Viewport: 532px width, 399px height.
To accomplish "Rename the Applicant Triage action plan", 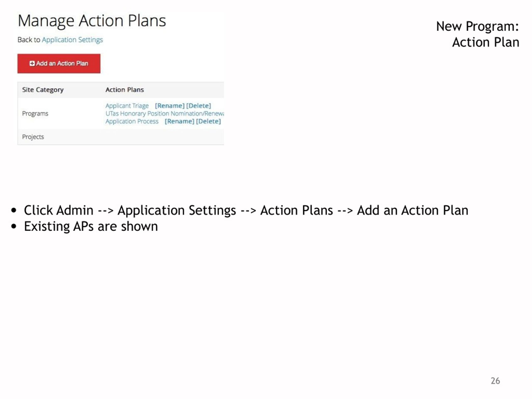I will point(170,106).
